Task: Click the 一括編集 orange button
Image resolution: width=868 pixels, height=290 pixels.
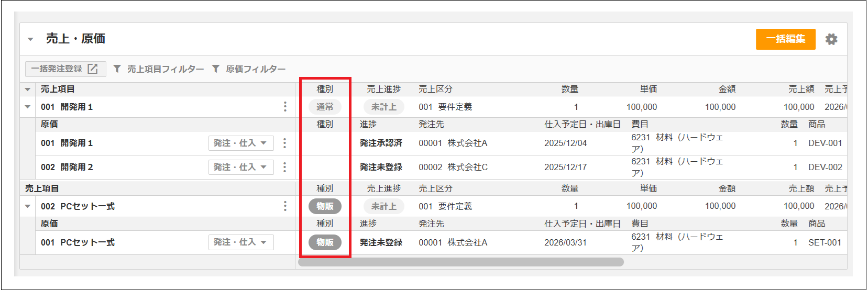Action: click(x=785, y=39)
